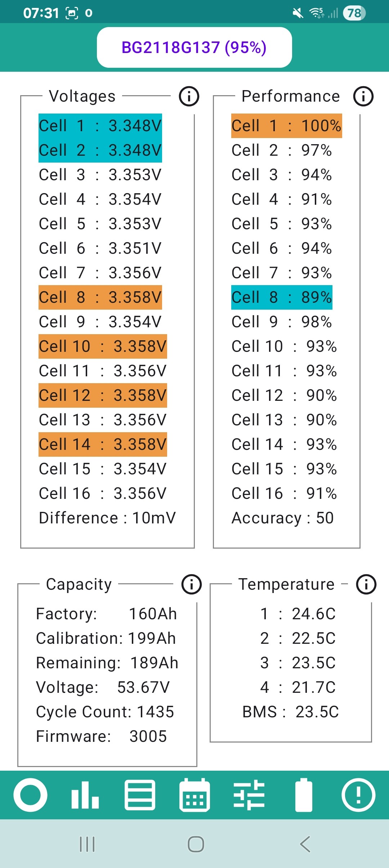Open the calendar history icon
Viewport: 389px width, 868px height.
(x=194, y=795)
